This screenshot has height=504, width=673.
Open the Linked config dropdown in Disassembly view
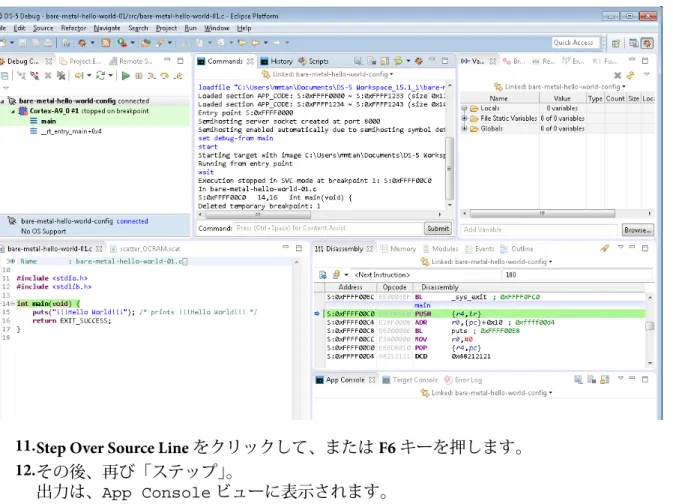pyautogui.click(x=550, y=262)
